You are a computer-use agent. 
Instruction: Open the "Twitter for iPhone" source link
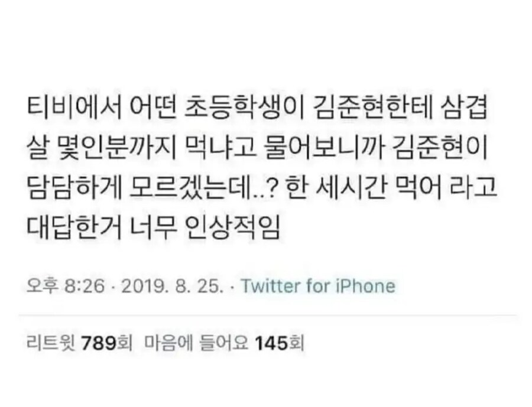(319, 286)
